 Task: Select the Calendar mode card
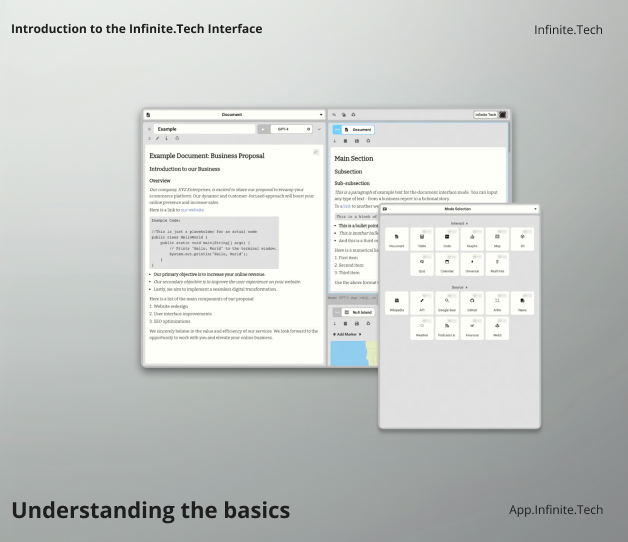click(x=447, y=264)
